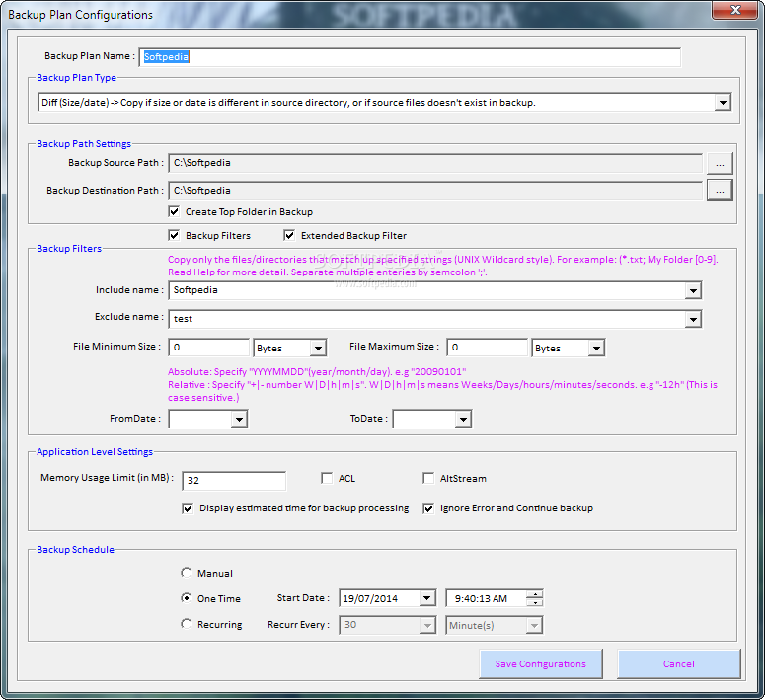Viewport: 765px width, 700px height.
Task: Expand the Include name dropdown
Action: click(x=693, y=291)
